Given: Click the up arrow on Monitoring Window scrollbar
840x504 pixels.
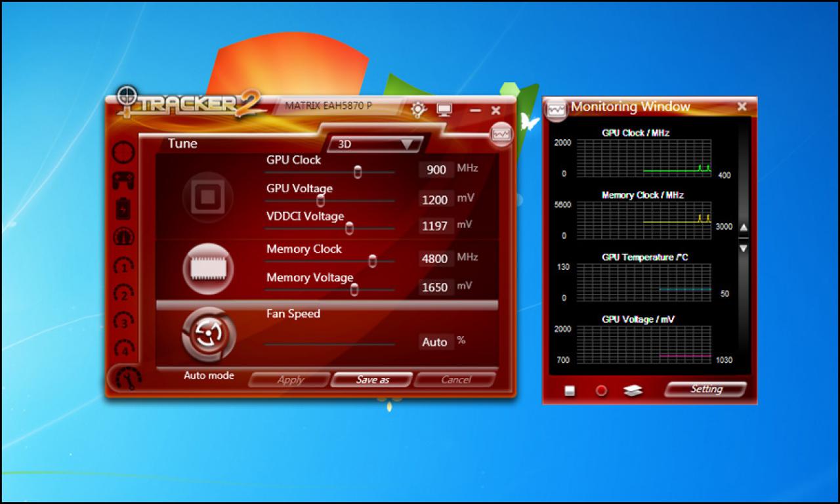Looking at the screenshot, I should point(744,228).
